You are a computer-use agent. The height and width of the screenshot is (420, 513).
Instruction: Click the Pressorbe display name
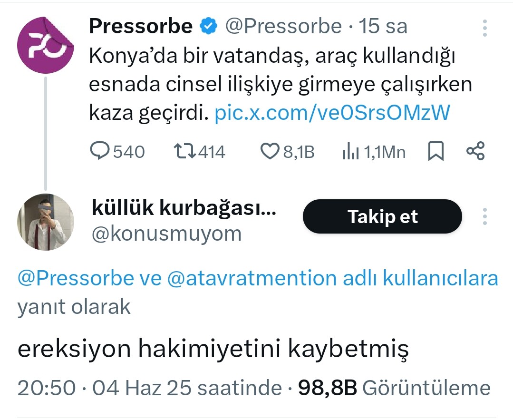(141, 26)
